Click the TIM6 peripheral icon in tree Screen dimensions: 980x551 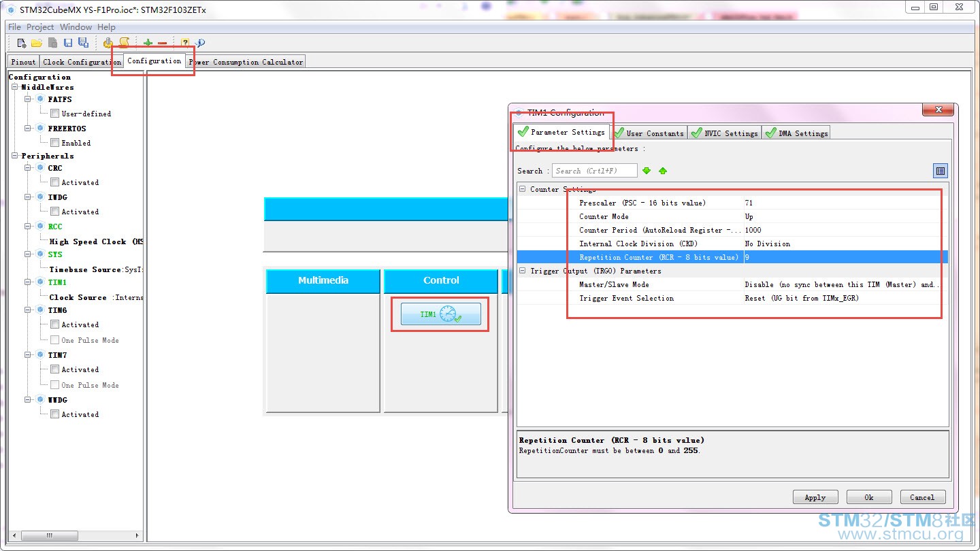pyautogui.click(x=40, y=310)
